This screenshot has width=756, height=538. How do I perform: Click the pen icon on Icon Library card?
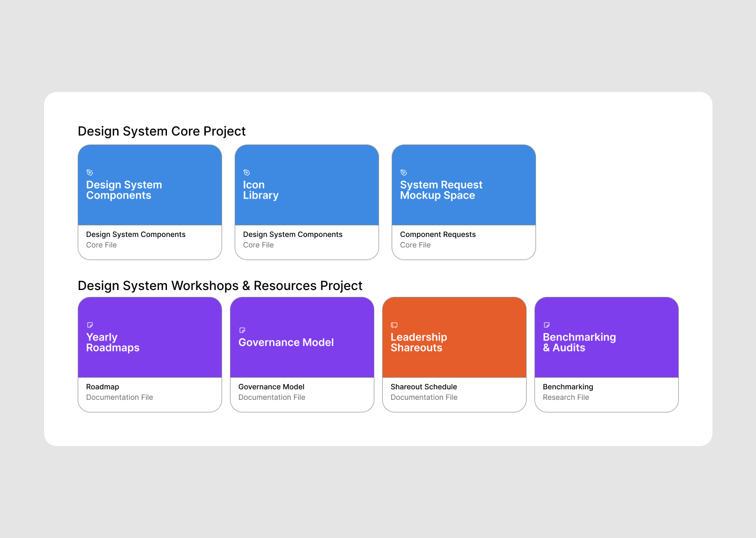247,172
